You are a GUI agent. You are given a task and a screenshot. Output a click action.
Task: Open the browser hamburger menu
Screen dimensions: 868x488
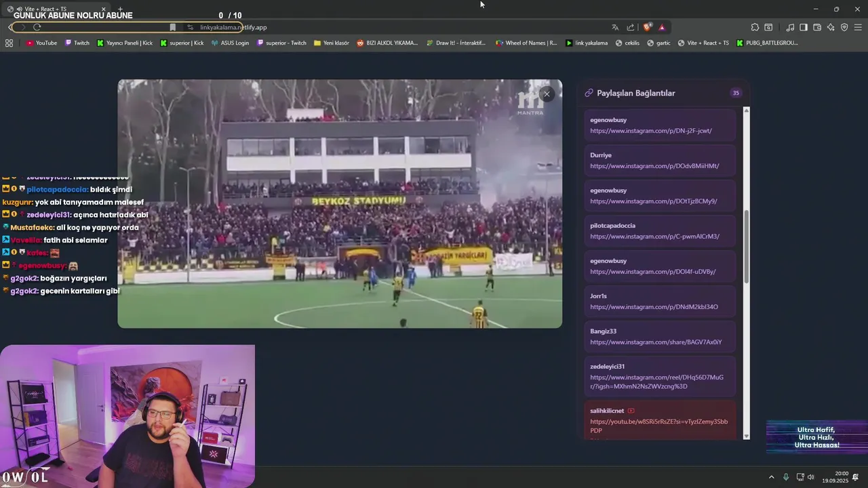pos(858,27)
